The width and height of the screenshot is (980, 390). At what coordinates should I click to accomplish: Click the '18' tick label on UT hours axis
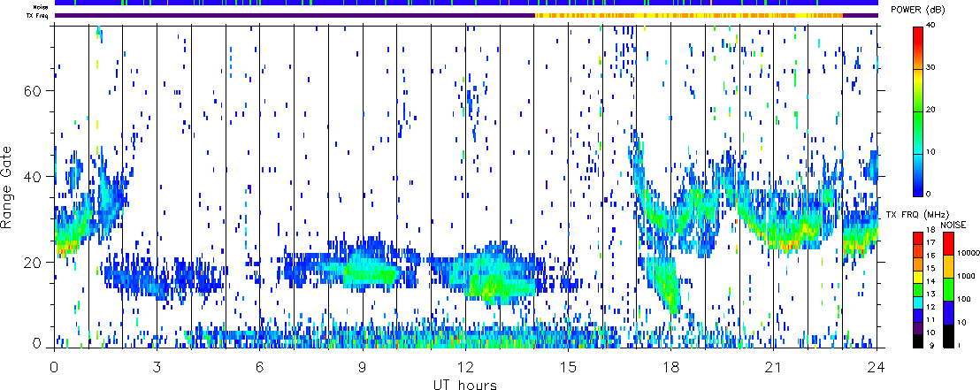click(x=670, y=367)
